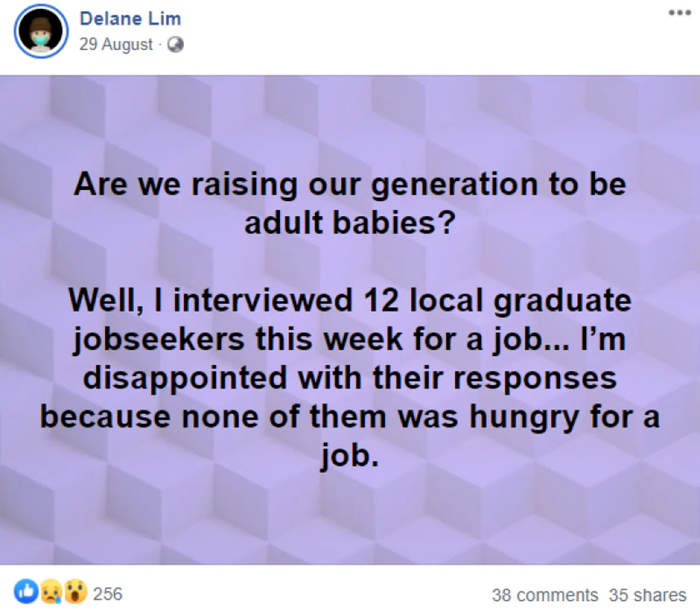Click the 'adult babies?' text line
The width and height of the screenshot is (700, 610).
(350, 223)
